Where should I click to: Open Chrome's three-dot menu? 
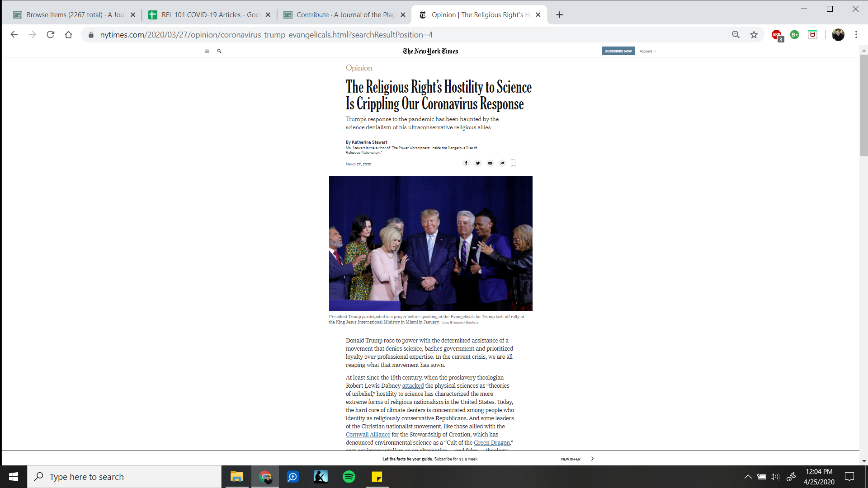click(x=856, y=35)
